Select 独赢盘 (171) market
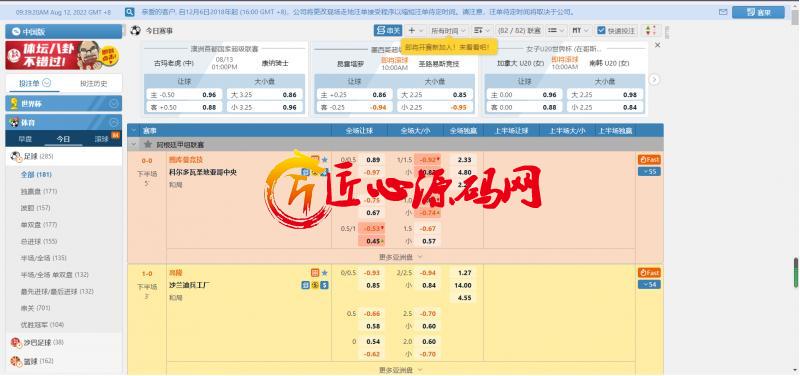 tap(39, 191)
